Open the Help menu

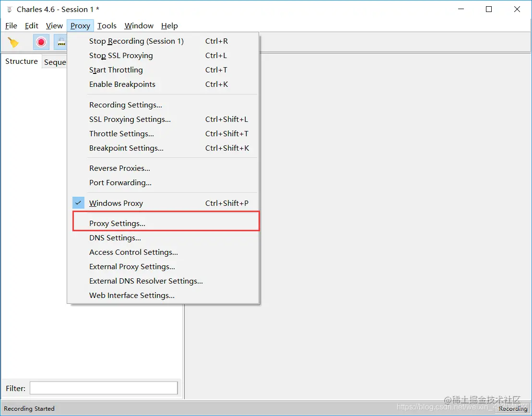tap(169, 26)
